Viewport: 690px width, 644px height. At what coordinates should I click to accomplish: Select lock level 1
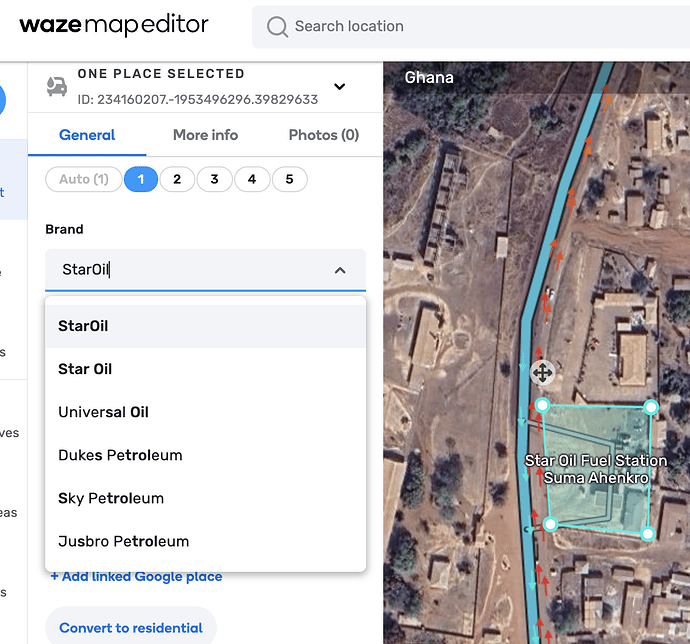(141, 179)
